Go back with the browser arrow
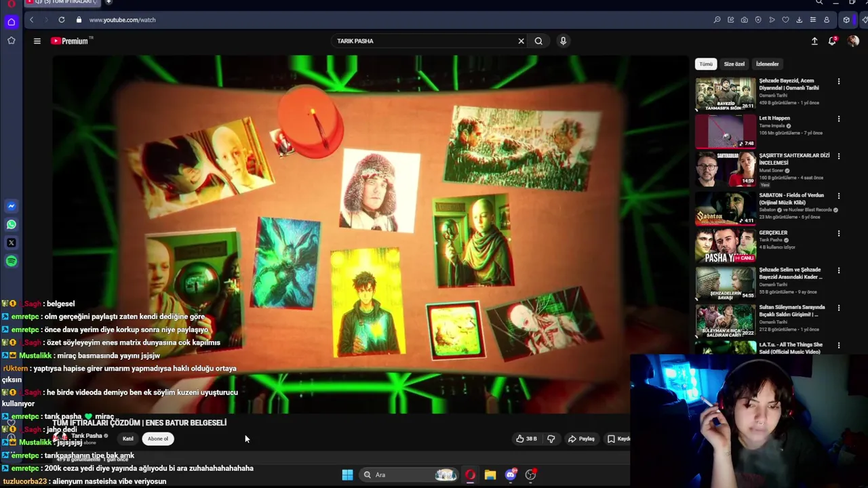Image resolution: width=868 pixels, height=488 pixels. pos(31,20)
